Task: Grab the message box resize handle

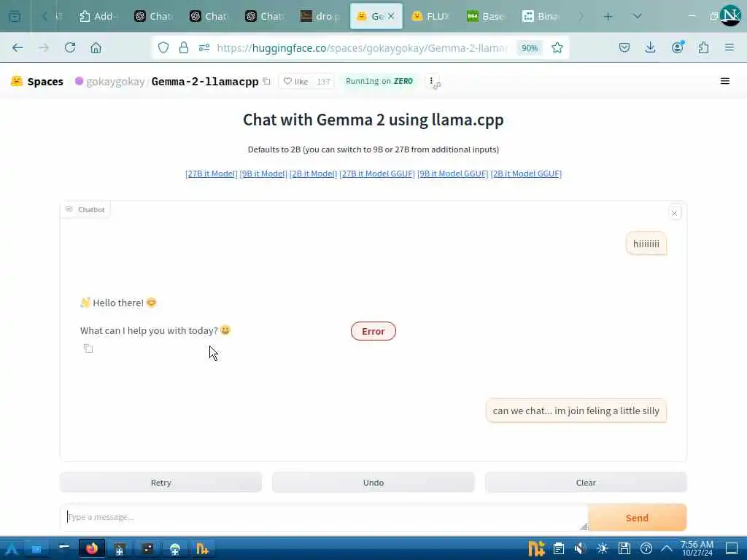Action: click(584, 526)
